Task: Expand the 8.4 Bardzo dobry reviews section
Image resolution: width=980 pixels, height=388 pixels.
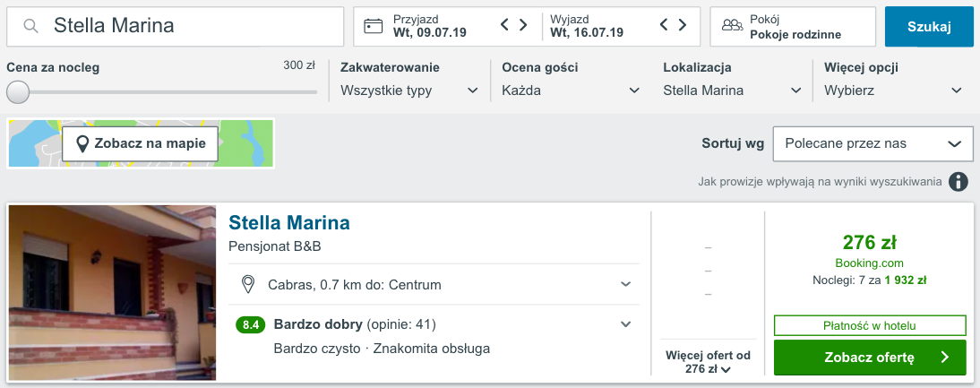Action: point(625,324)
